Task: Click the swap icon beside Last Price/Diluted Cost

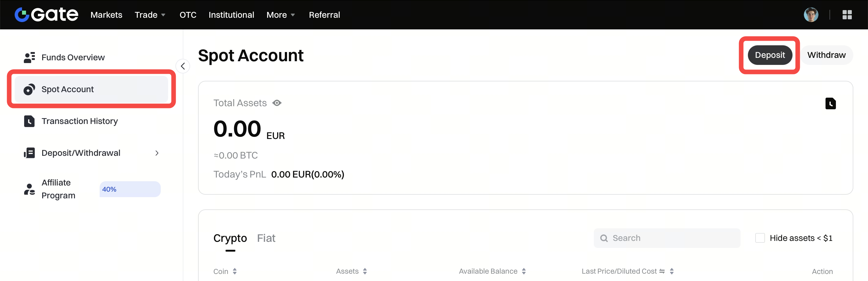Action: click(x=662, y=271)
